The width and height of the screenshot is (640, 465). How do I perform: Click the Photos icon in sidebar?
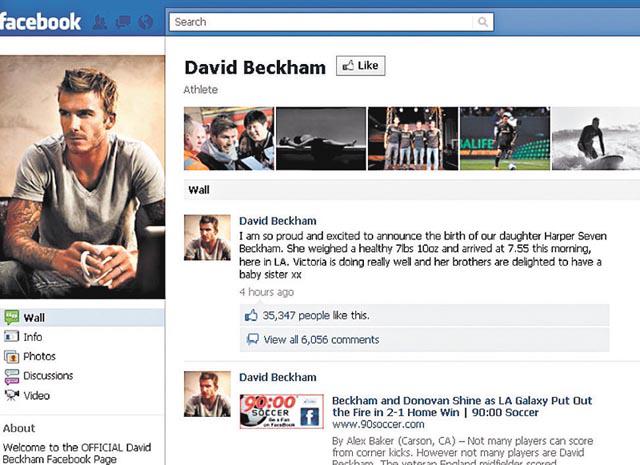coord(11,356)
